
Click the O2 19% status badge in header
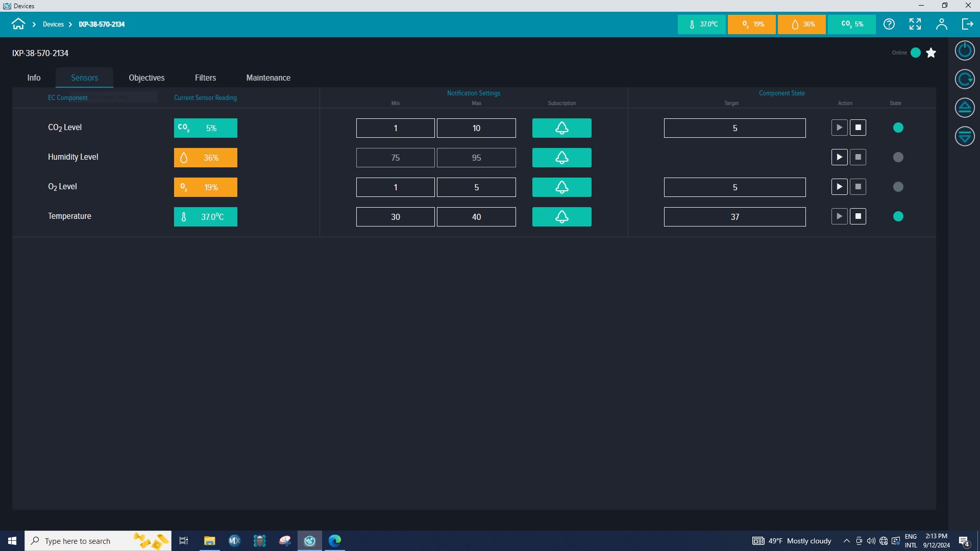752,24
